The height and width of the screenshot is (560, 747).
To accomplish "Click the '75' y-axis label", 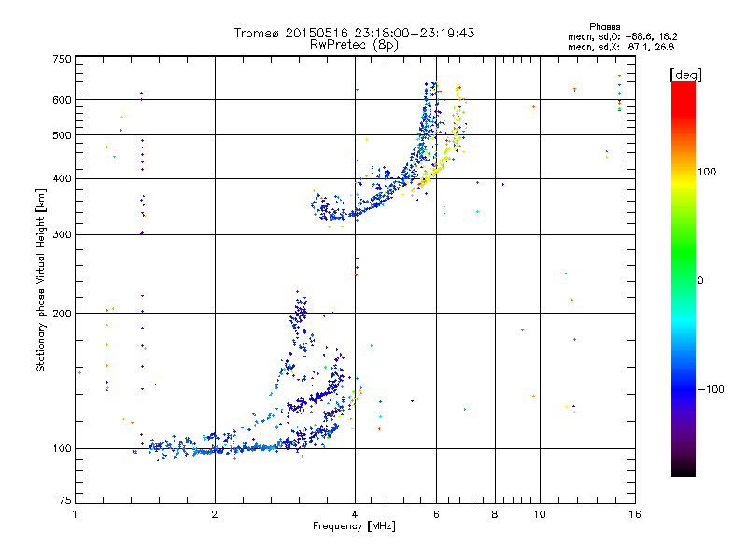I will tap(65, 500).
